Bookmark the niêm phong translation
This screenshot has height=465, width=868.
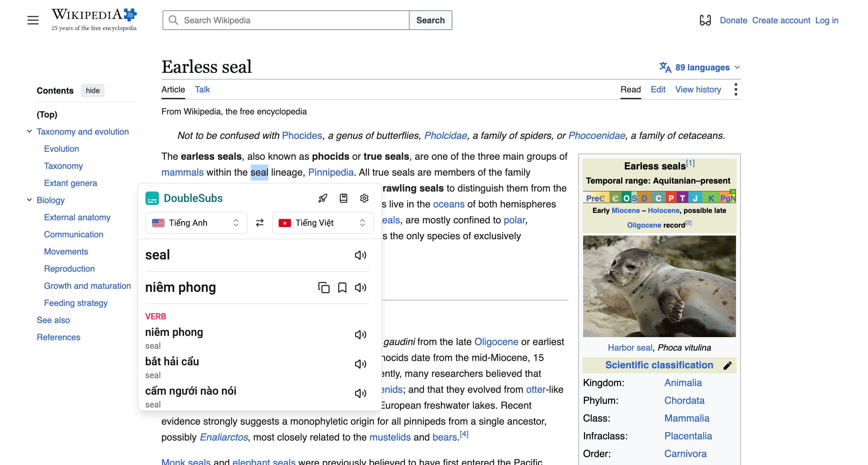342,288
